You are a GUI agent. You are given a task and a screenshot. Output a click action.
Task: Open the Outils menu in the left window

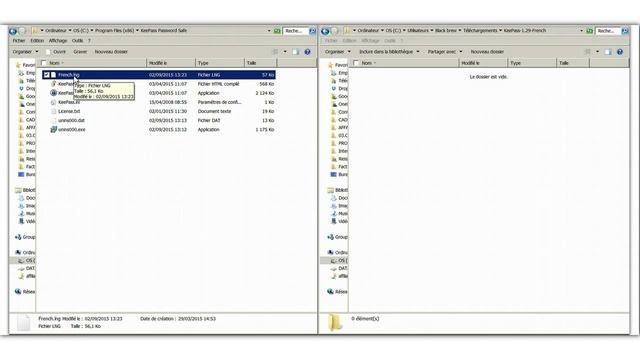coord(77,41)
